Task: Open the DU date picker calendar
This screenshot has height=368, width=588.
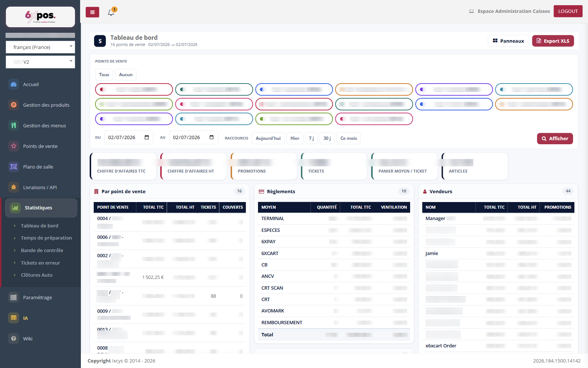Action: (147, 138)
